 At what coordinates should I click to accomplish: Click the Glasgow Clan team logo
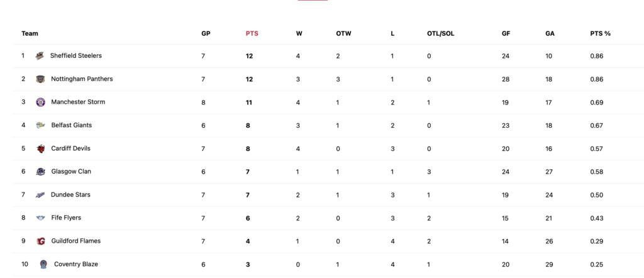pyautogui.click(x=40, y=172)
